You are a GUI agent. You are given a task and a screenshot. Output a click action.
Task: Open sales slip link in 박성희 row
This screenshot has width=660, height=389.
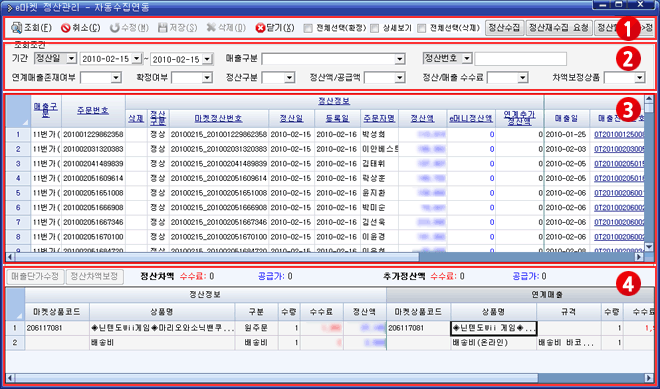pyautogui.click(x=619, y=135)
